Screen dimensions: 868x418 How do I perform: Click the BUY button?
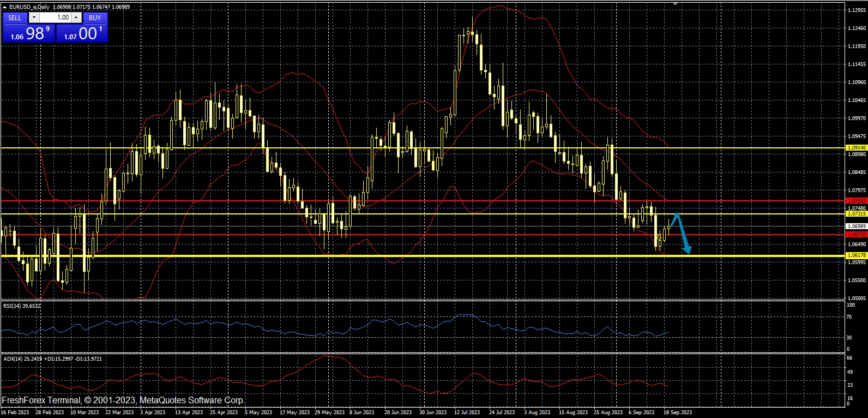95,17
